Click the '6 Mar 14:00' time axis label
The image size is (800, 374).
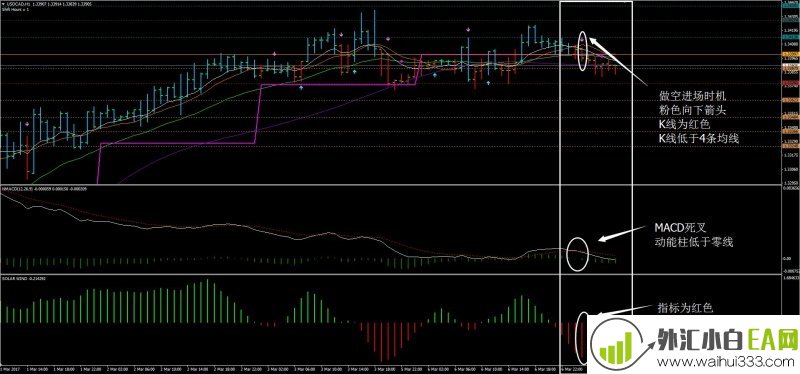coord(518,370)
